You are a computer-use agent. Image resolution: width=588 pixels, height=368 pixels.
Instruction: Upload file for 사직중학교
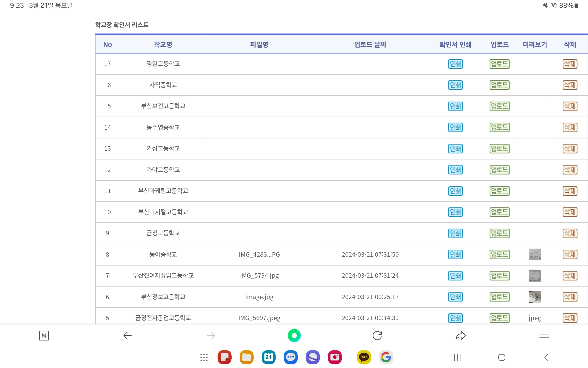click(499, 85)
